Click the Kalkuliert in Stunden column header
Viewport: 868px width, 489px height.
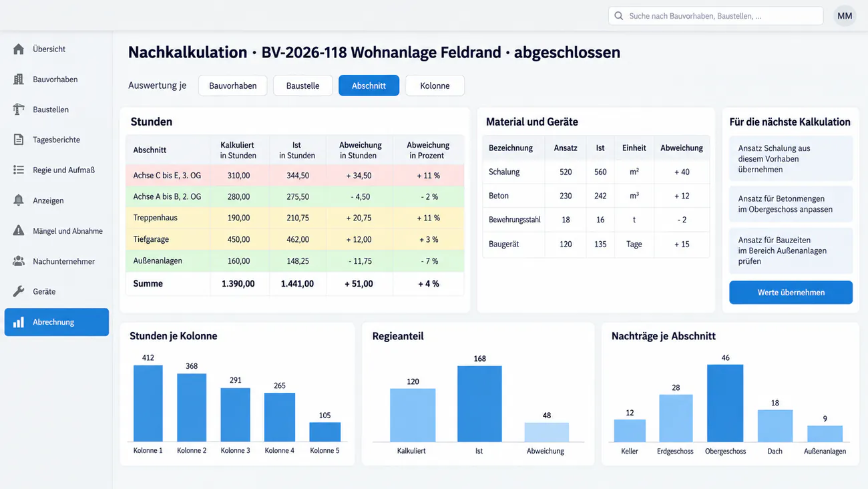[238, 150]
